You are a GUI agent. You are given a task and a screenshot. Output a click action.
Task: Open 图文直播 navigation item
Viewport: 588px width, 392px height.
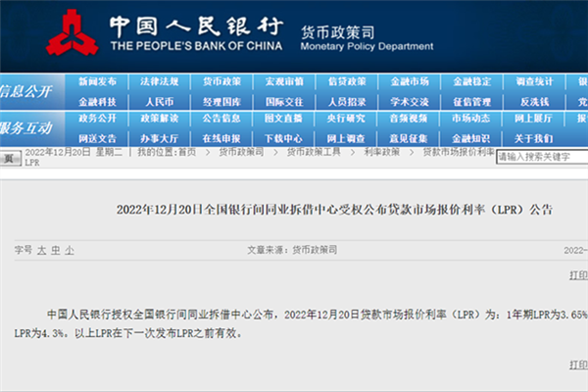coord(283,119)
